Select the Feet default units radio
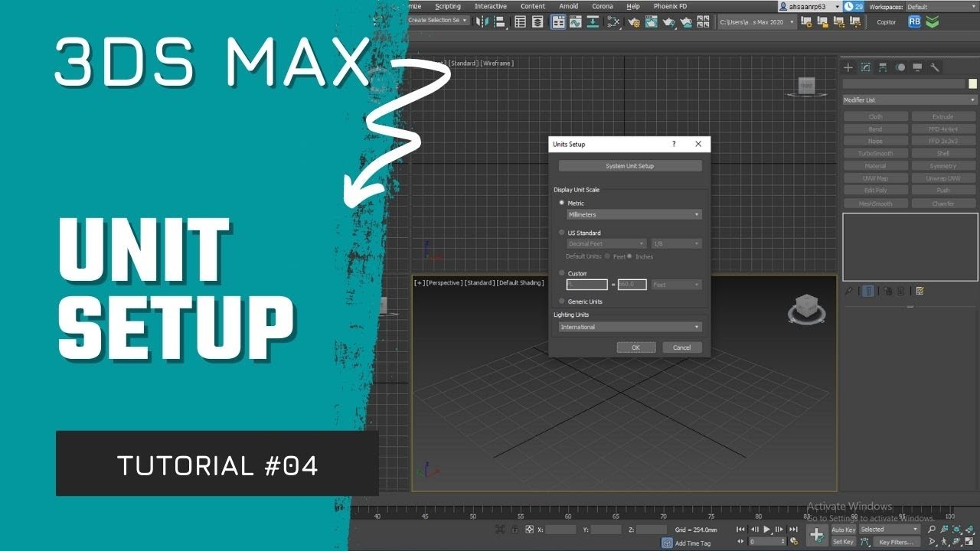Viewport: 980px width, 551px height. coord(608,256)
